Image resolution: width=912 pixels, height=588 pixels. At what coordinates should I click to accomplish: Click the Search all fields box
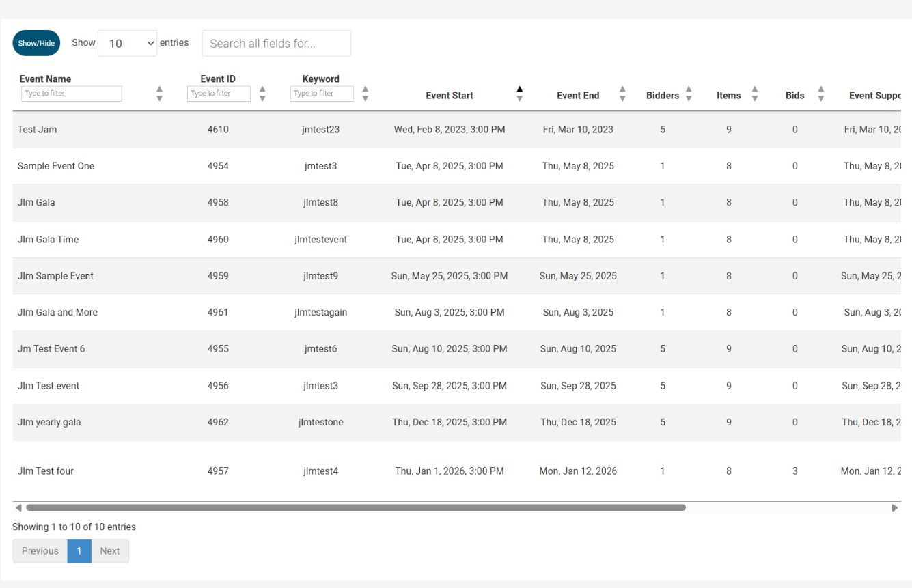(x=276, y=43)
